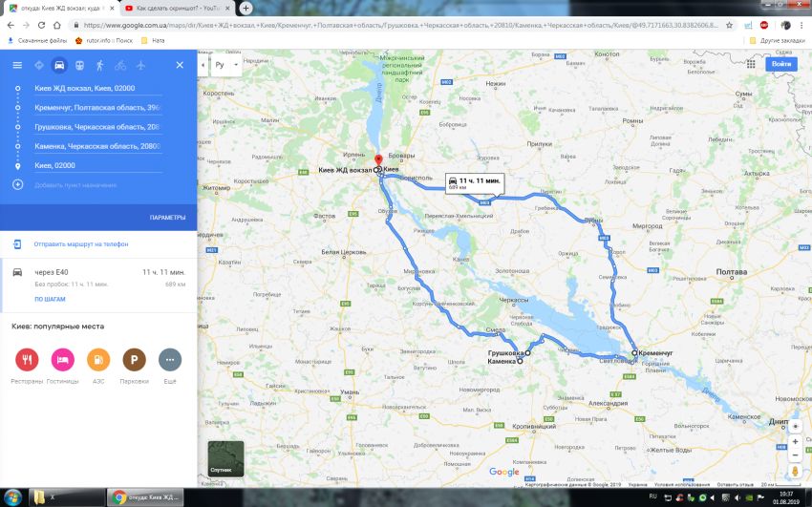
Task: Click the ПО ШАГАМ details link
Action: 50,299
